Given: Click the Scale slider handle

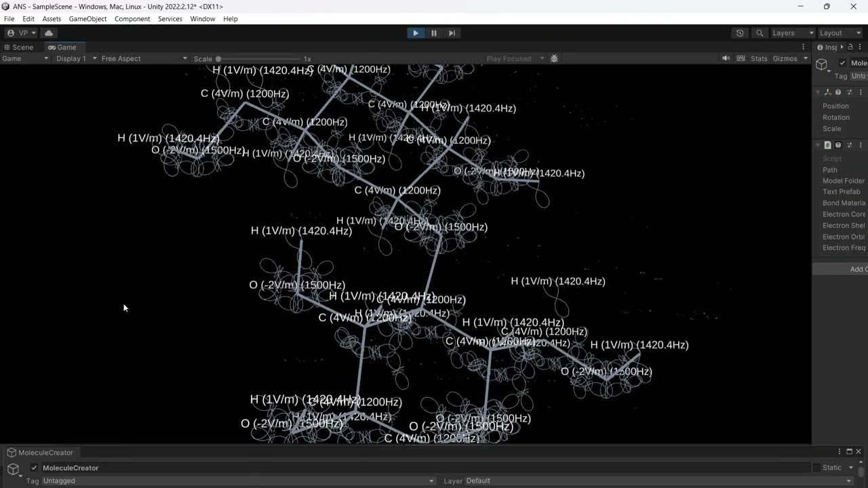Looking at the screenshot, I should [x=218, y=59].
